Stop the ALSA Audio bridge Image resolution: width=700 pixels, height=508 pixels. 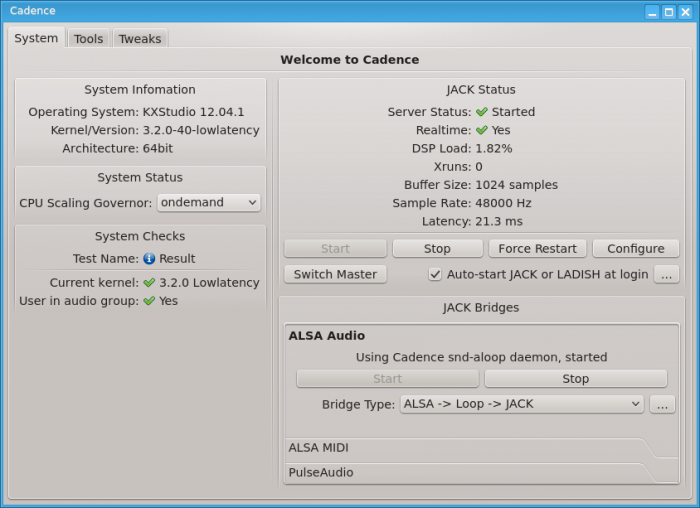tap(576, 379)
